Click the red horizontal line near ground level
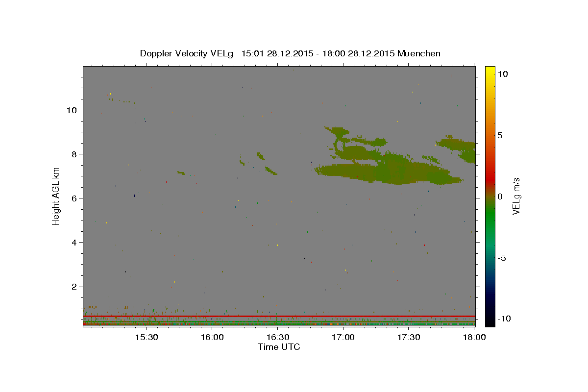Viewport: 588px width, 392px height. coord(279,316)
